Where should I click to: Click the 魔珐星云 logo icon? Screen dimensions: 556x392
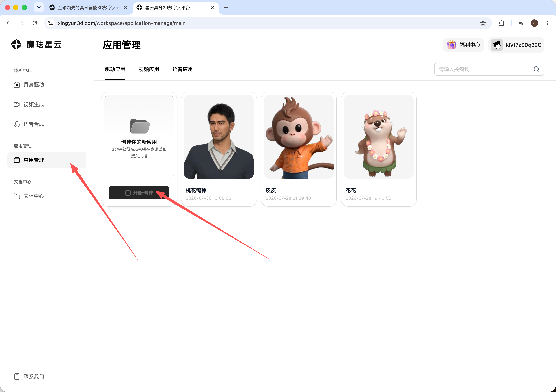coord(16,45)
